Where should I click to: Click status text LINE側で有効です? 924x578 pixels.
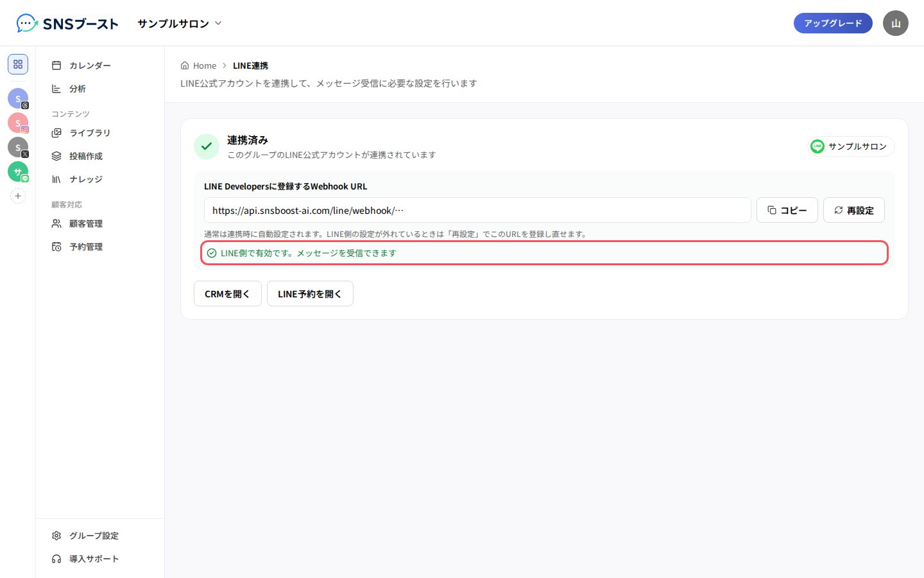coord(309,253)
